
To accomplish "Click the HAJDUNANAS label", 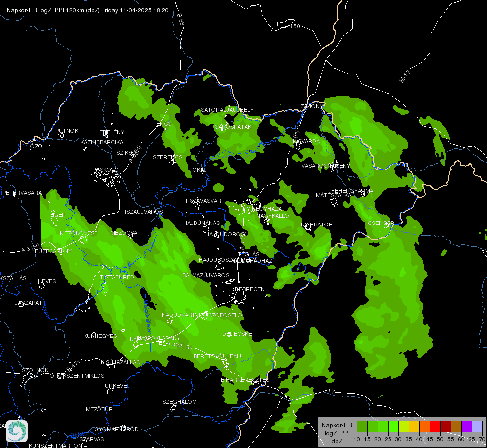I will (201, 223).
